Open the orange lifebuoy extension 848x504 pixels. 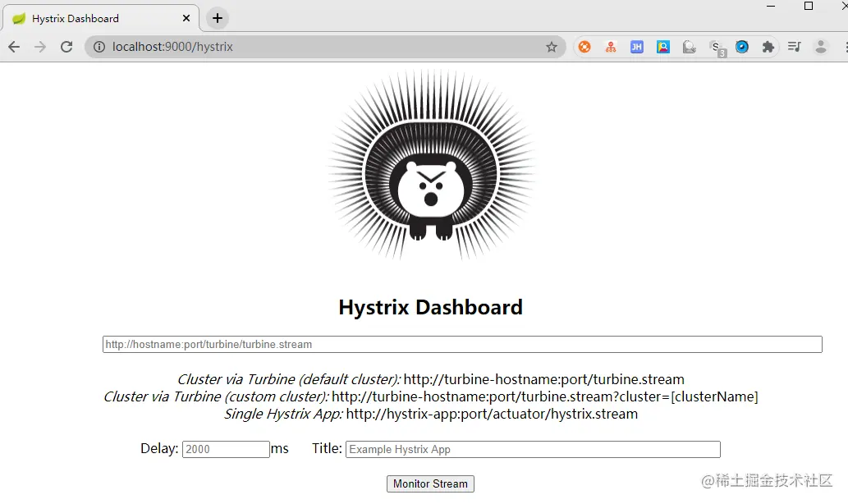tap(584, 47)
